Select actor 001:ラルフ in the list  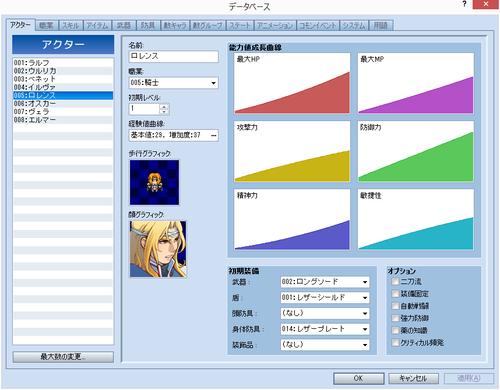(63, 63)
